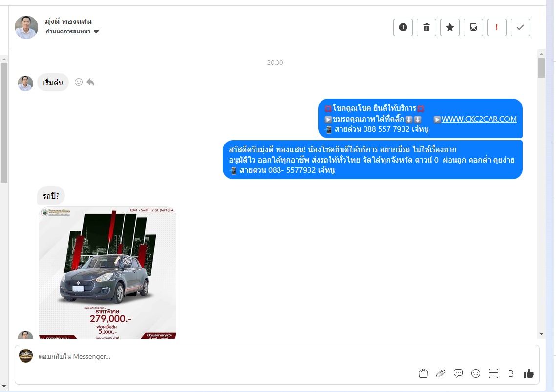Star this conversation for follow-up
556x392 pixels.
pyautogui.click(x=449, y=27)
